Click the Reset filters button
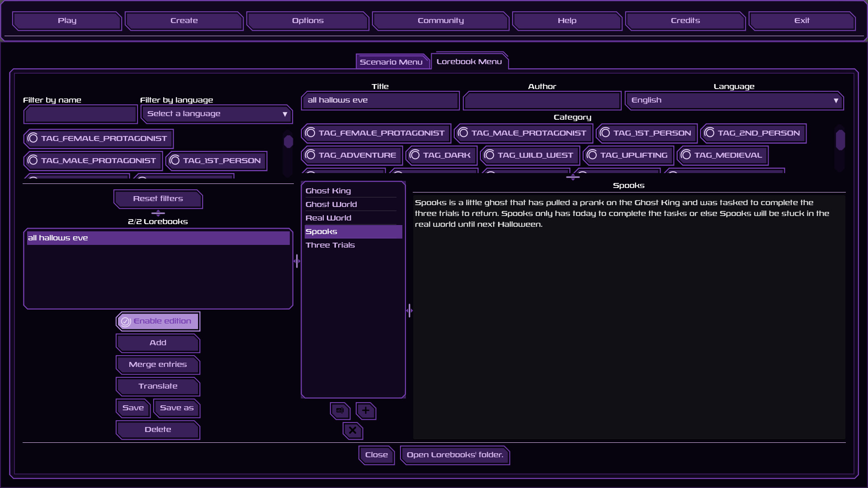Image resolution: width=868 pixels, height=488 pixels. point(157,198)
